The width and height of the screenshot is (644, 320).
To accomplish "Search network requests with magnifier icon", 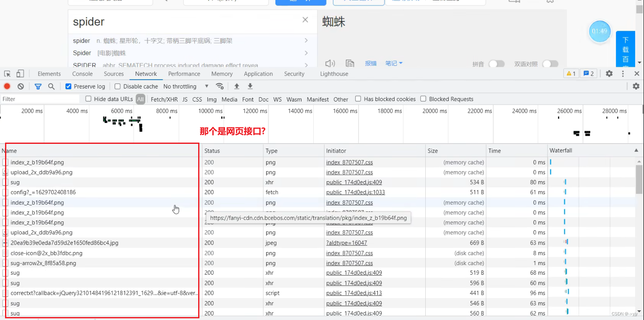I will click(51, 86).
